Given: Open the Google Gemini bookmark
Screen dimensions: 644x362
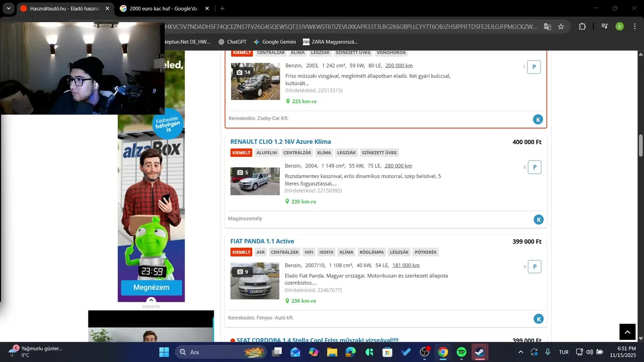Looking at the screenshot, I should coord(275,42).
